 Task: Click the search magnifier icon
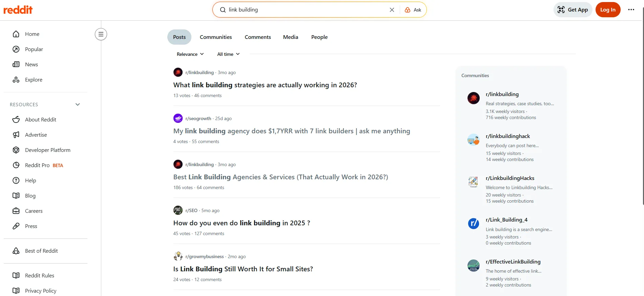coord(223,10)
